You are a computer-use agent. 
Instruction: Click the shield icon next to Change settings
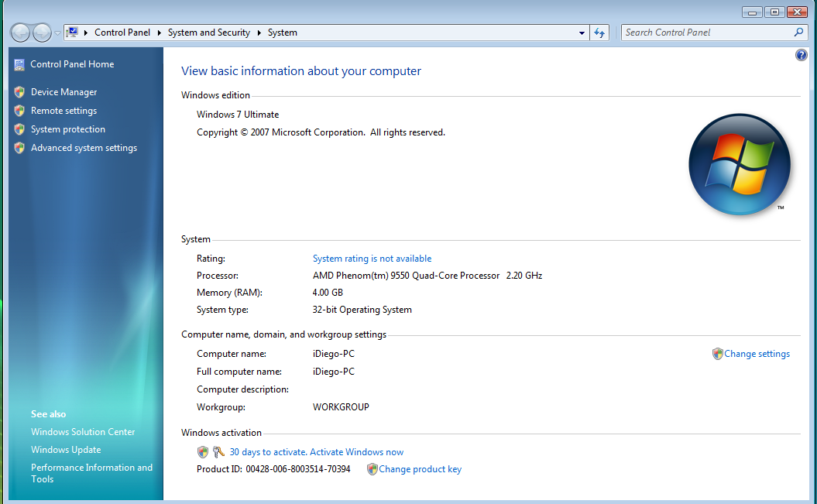(717, 354)
